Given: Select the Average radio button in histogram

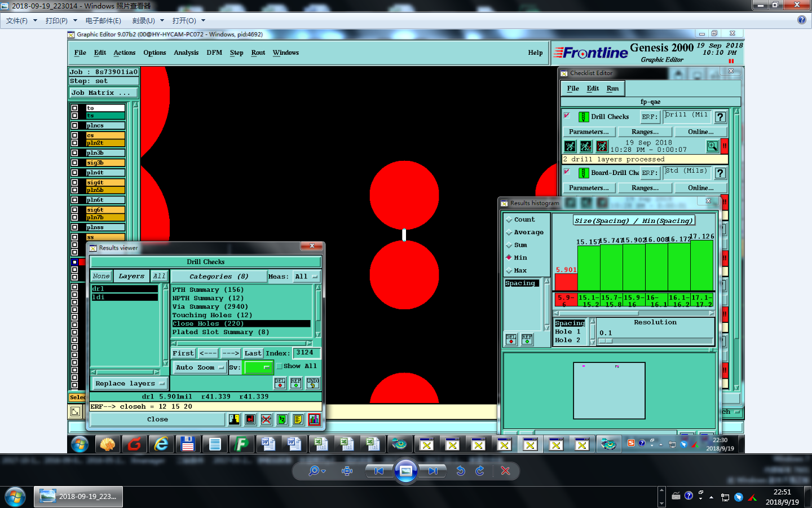Looking at the screenshot, I should (x=509, y=233).
